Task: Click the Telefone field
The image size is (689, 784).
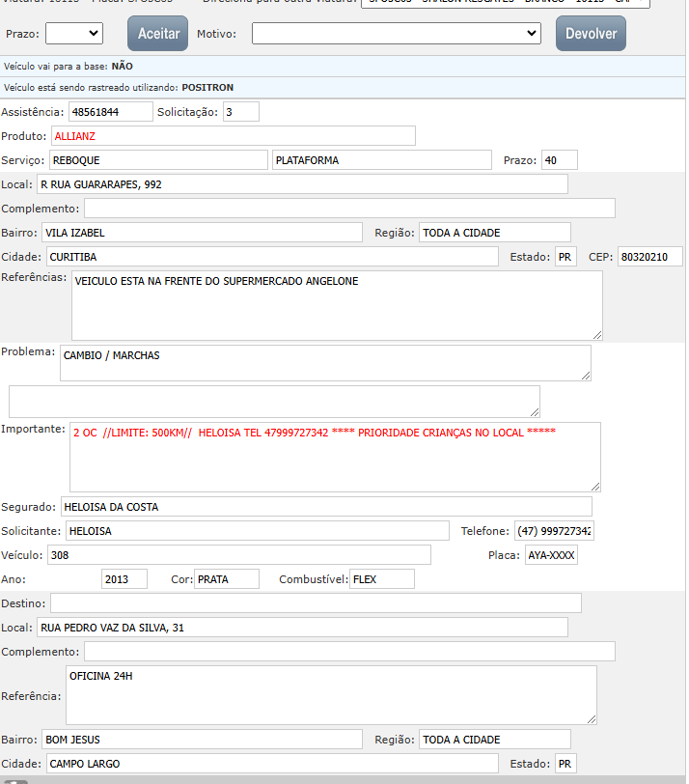Action: click(x=554, y=531)
